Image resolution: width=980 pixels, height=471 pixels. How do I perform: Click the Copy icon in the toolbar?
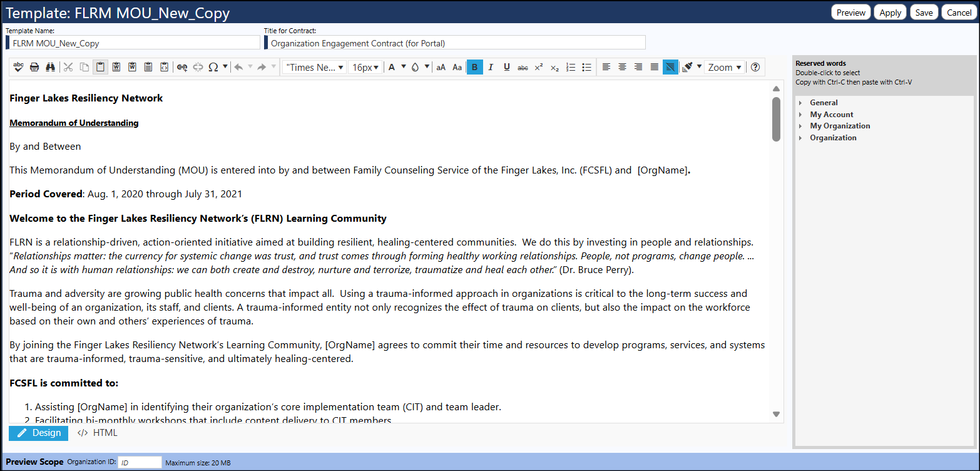[x=84, y=67]
